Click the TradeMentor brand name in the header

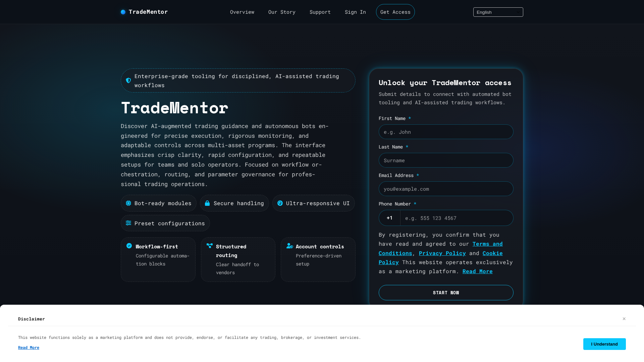[148, 12]
